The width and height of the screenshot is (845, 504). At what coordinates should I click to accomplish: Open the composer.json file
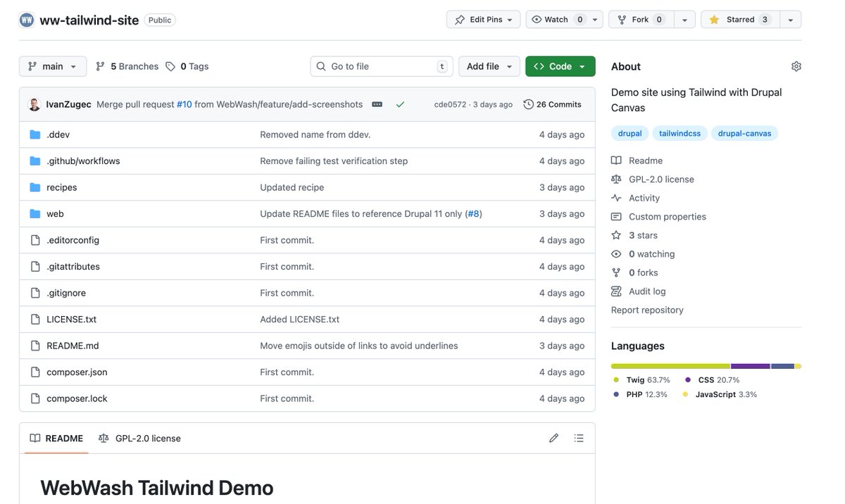coord(77,372)
